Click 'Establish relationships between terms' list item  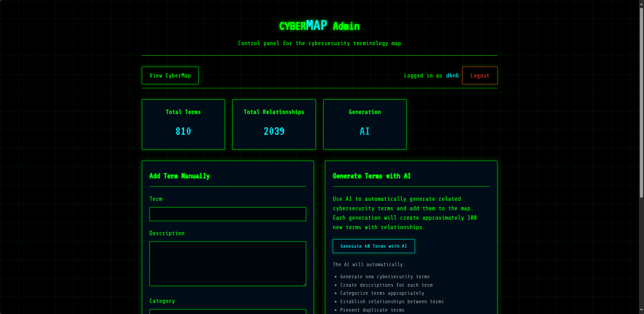coord(392,302)
